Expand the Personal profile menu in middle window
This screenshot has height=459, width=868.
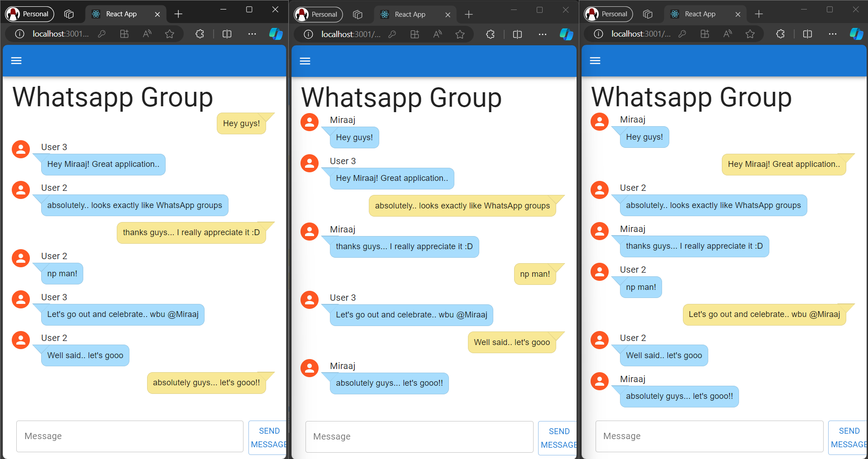318,14
